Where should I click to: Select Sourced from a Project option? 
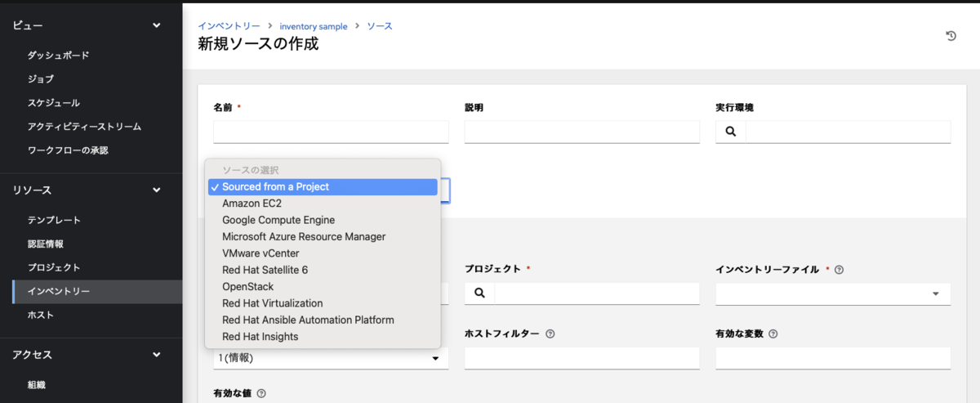tap(323, 187)
